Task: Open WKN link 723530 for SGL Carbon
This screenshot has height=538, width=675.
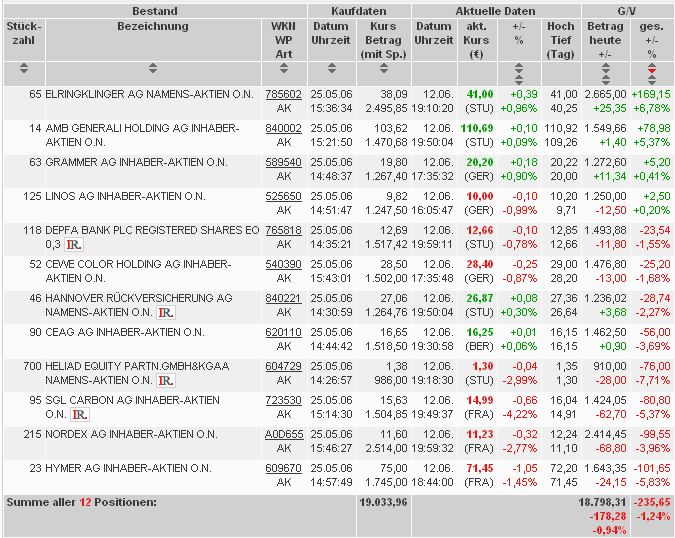Action: tap(284, 400)
